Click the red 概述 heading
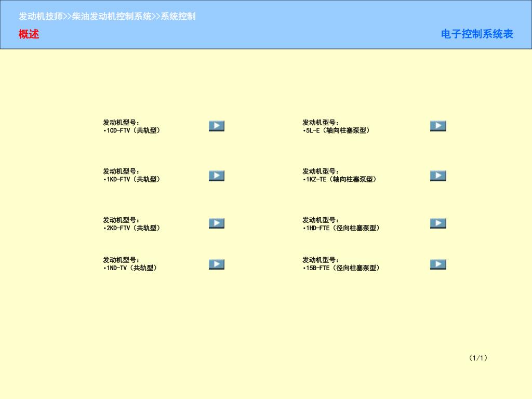Image resolution: width=532 pixels, height=399 pixels. tap(29, 34)
